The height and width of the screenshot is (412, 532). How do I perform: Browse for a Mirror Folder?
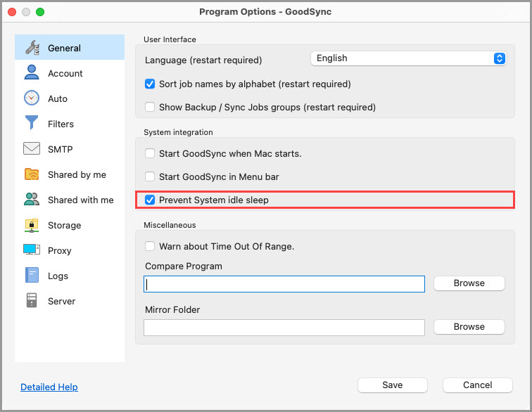pyautogui.click(x=469, y=327)
